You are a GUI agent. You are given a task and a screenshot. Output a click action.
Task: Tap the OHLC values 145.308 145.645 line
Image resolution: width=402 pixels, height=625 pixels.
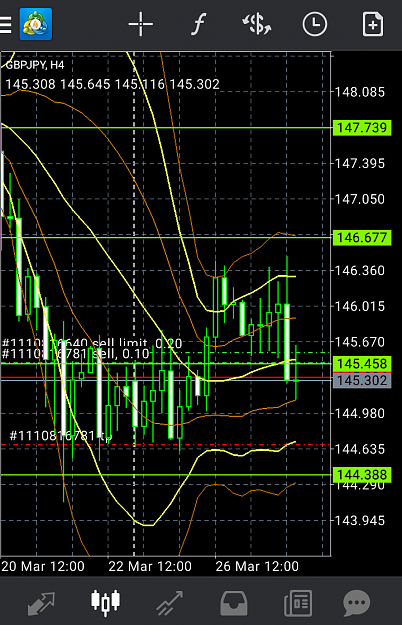point(112,85)
